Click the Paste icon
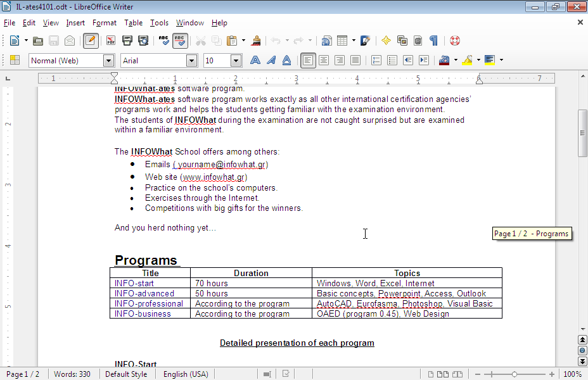This screenshot has width=588, height=380. [232, 41]
